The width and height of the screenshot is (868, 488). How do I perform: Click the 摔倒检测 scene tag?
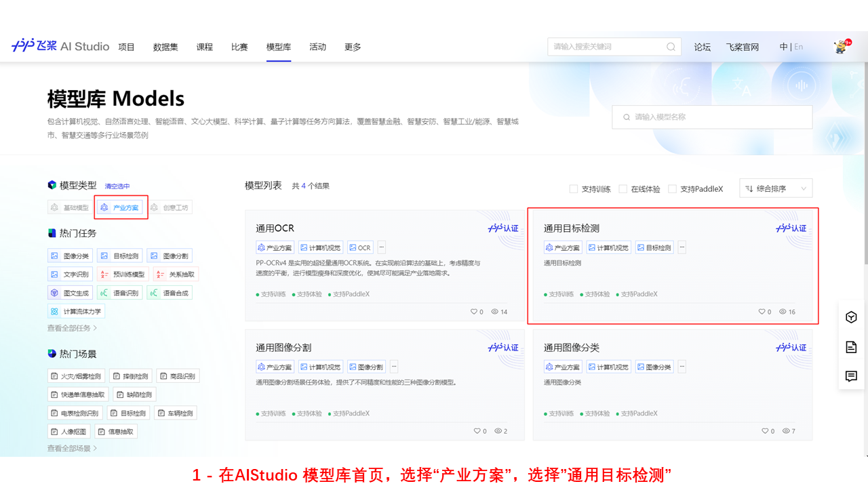tap(131, 376)
